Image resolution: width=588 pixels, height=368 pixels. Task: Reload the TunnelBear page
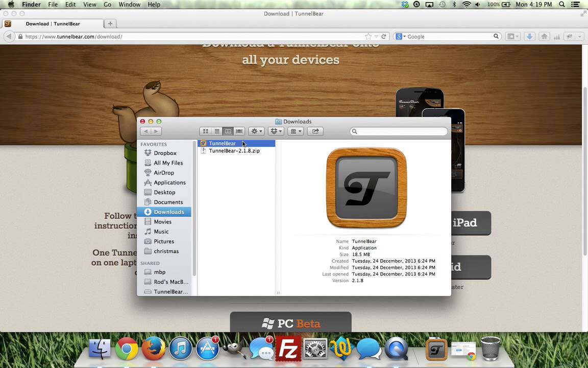coord(384,36)
